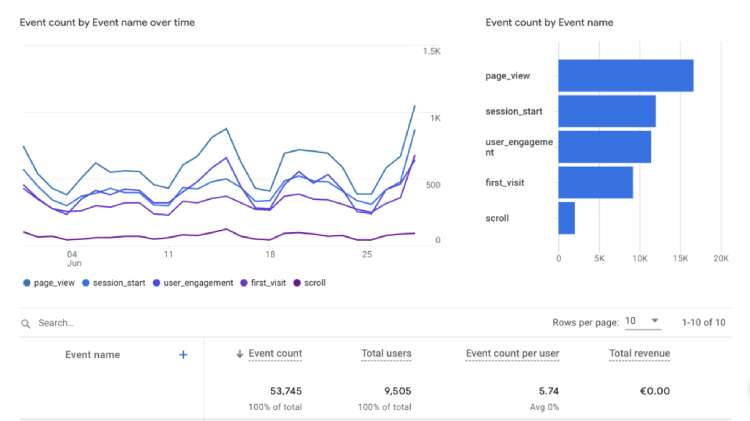Sort by Event count per user

click(512, 354)
